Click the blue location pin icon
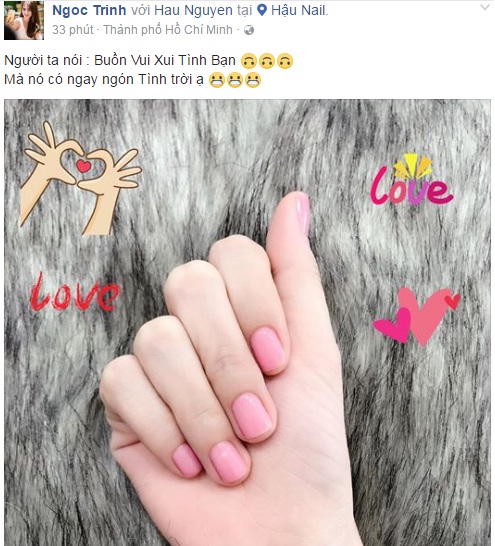 262,10
